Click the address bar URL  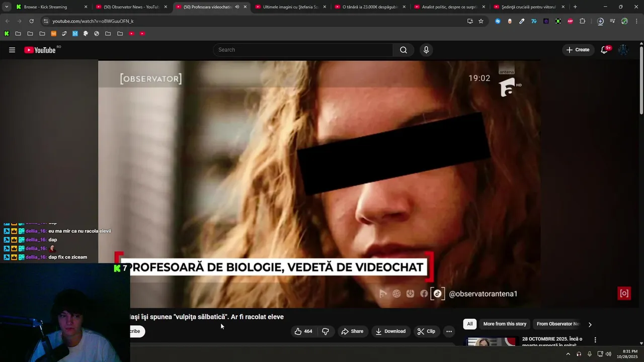(93, 21)
